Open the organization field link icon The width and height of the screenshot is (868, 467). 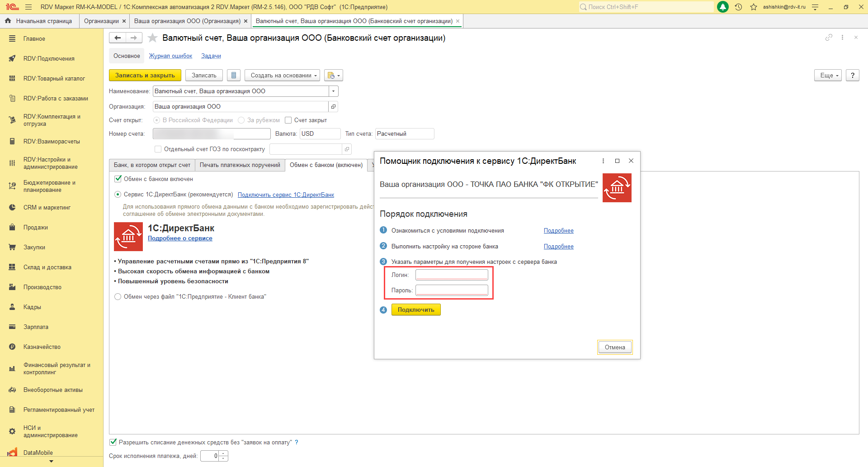click(x=333, y=107)
